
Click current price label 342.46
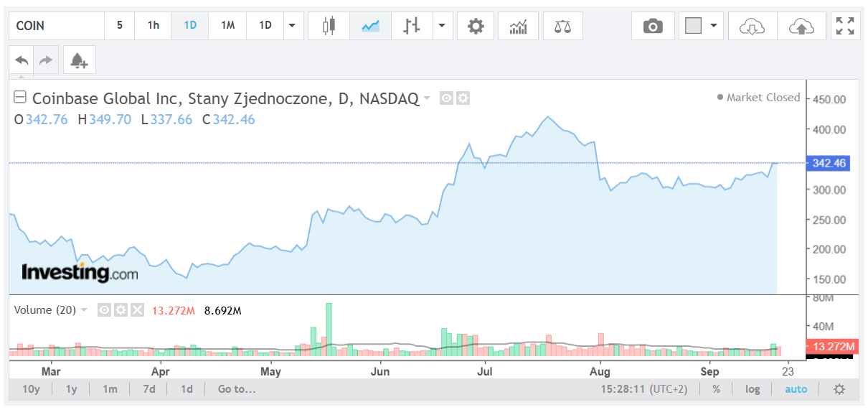click(829, 164)
